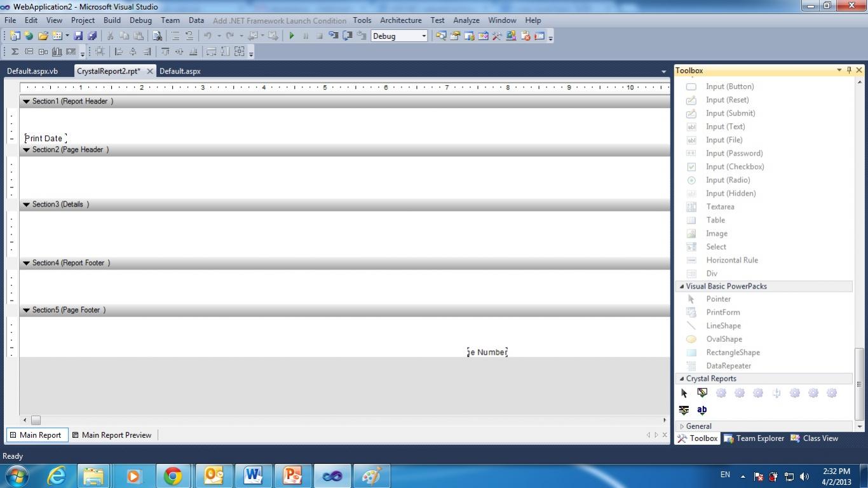This screenshot has width=868, height=488.
Task: Open the Analyze menu
Action: tap(466, 20)
